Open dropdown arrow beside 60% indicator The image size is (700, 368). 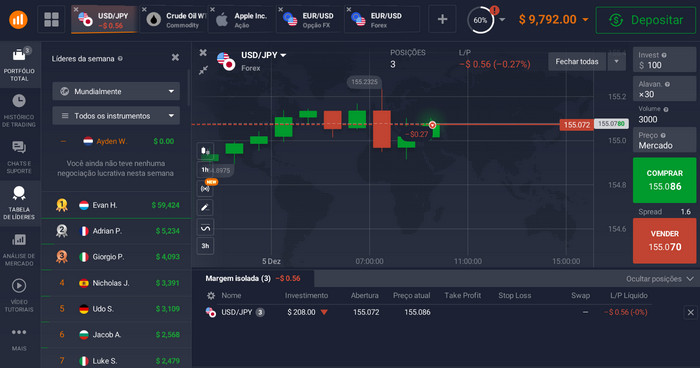502,20
